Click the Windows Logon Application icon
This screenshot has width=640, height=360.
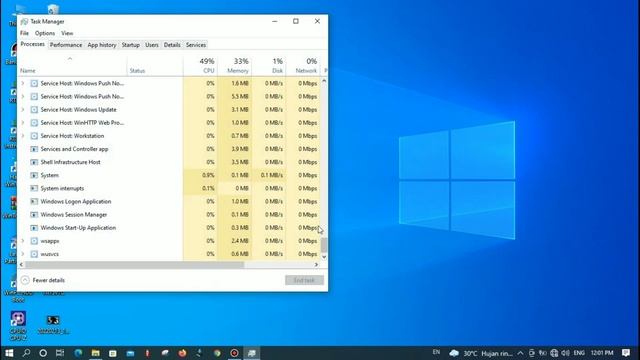pyautogui.click(x=34, y=201)
